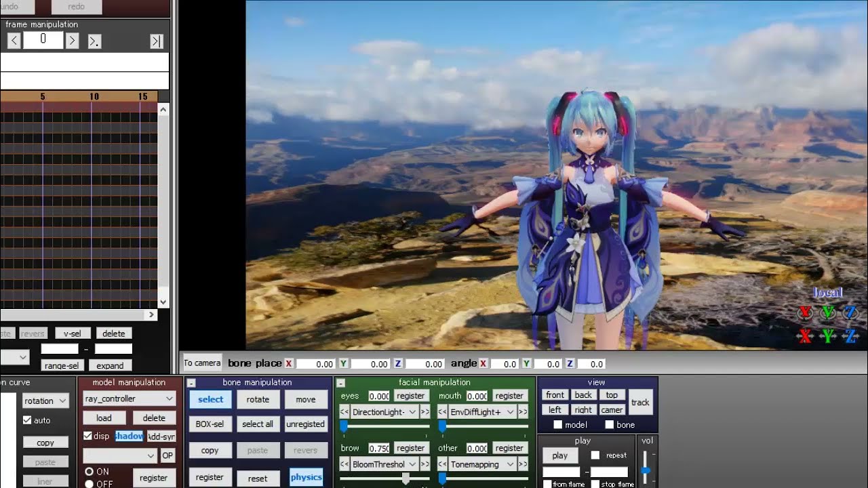Click red X move axis icon in viewport
Viewport: 868px width, 488px height.
coord(805,335)
